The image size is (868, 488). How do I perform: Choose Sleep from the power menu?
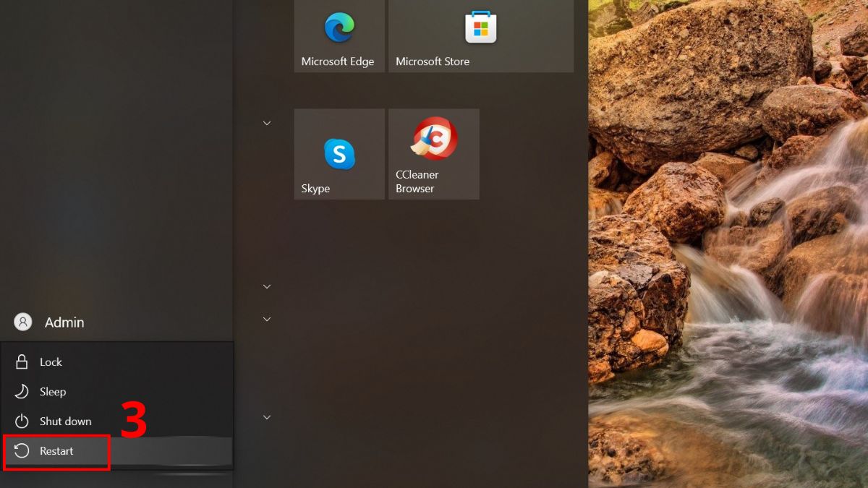(117, 392)
